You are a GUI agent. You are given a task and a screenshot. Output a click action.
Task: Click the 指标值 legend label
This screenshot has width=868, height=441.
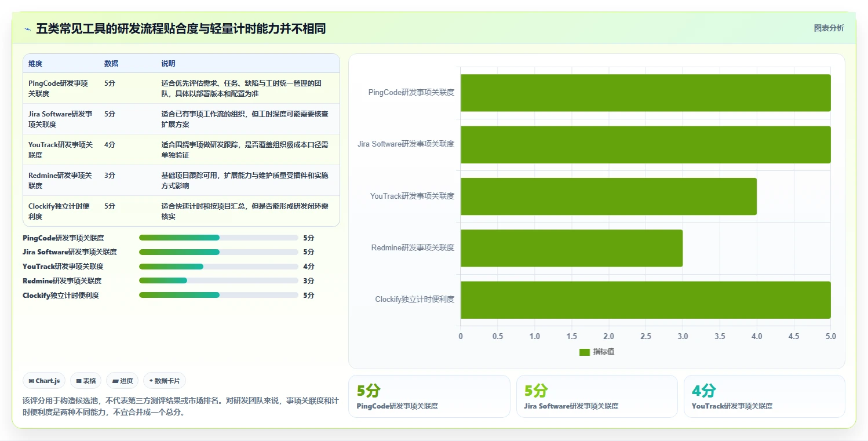[604, 352]
